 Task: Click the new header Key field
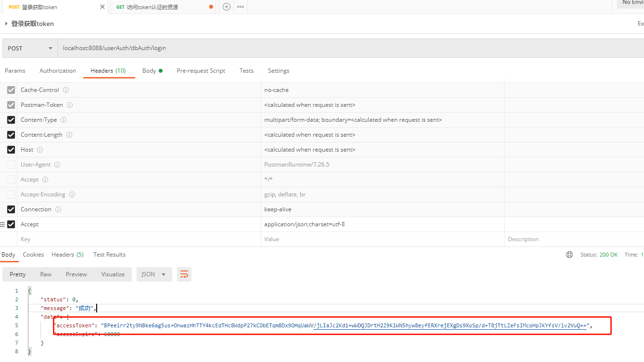click(139, 239)
